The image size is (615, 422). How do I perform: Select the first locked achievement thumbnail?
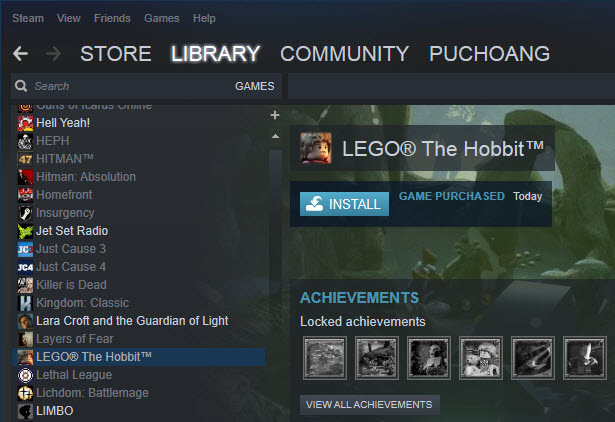[325, 358]
